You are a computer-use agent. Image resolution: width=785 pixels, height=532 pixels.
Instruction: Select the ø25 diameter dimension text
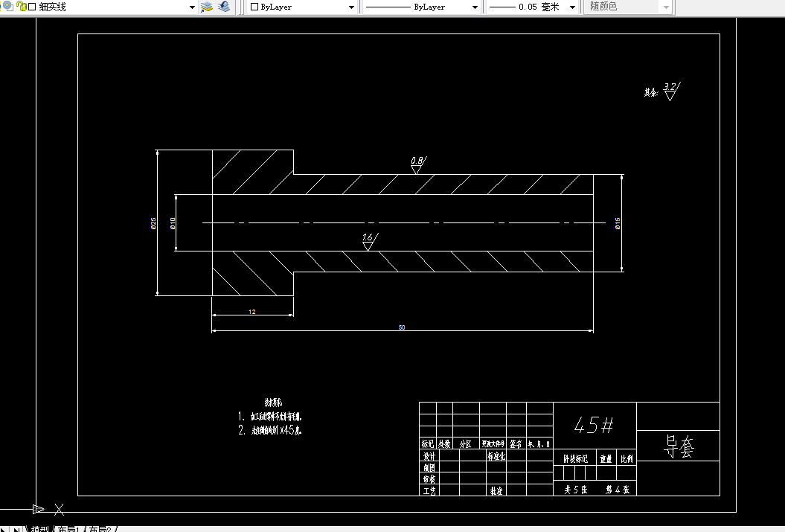154,223
